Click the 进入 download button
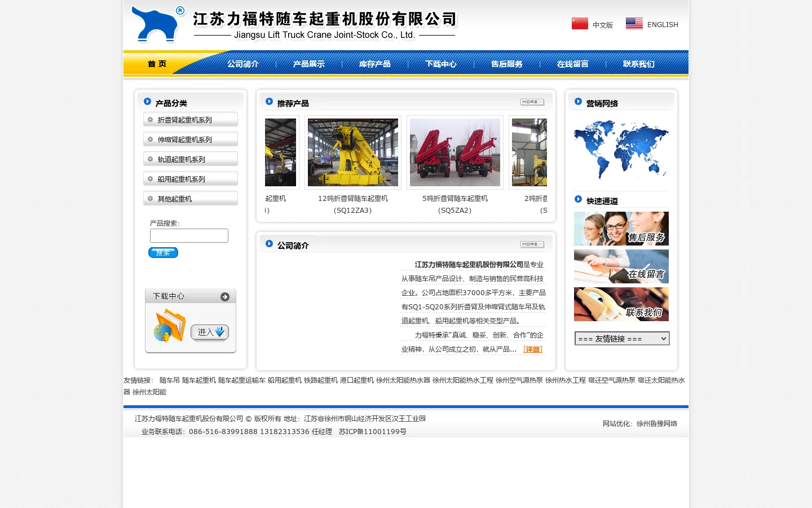The image size is (812, 508). [x=209, y=332]
